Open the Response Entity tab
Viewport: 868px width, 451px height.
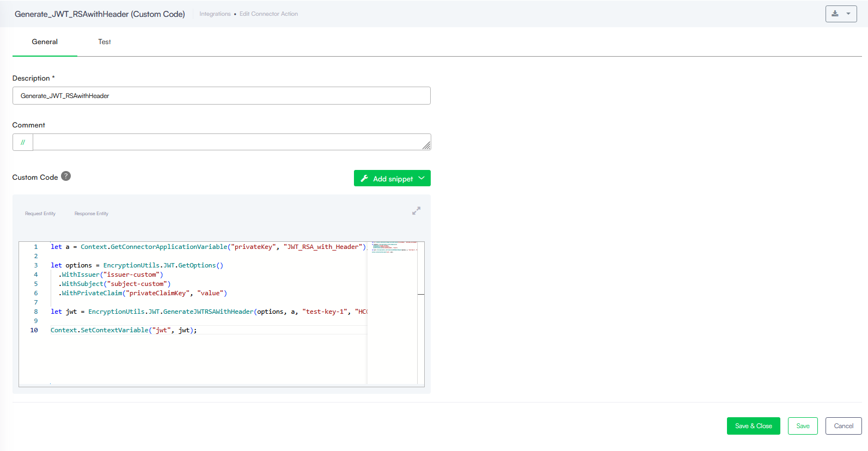click(x=91, y=214)
